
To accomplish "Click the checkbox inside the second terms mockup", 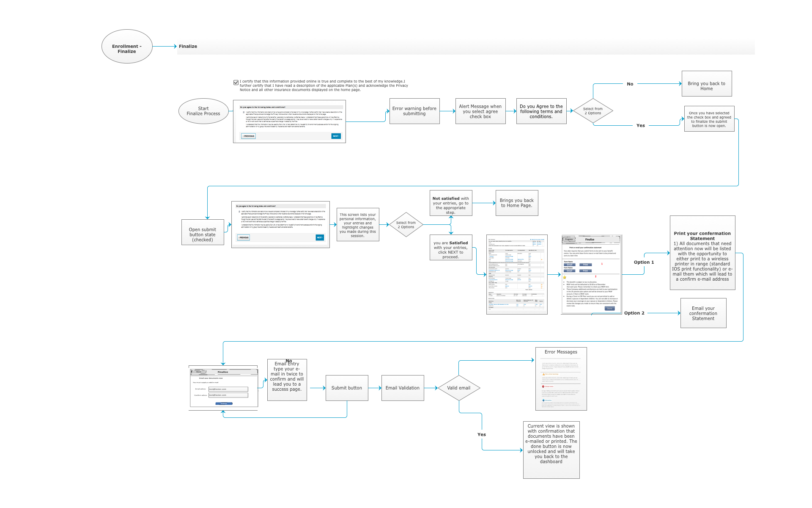I will (239, 211).
